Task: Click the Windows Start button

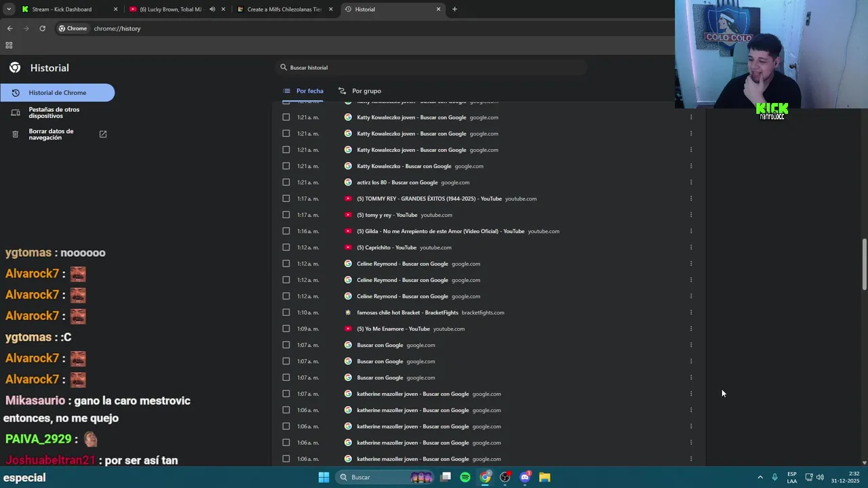Action: [323, 477]
